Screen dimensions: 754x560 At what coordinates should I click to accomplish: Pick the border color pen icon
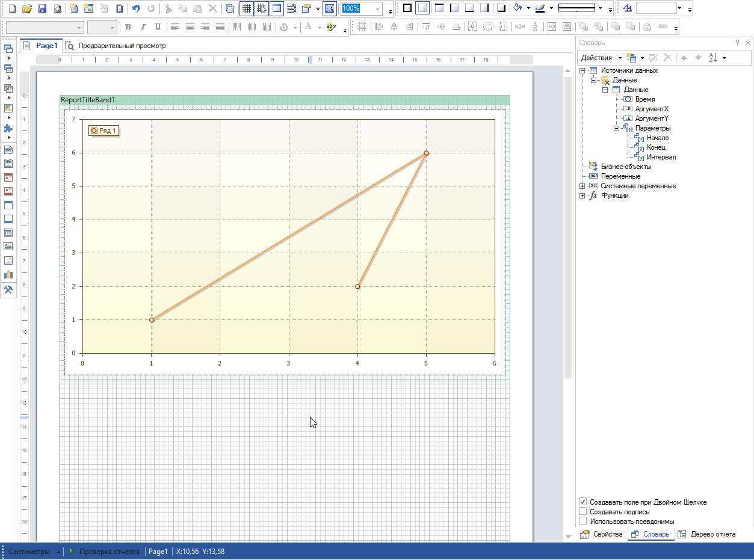pyautogui.click(x=540, y=8)
